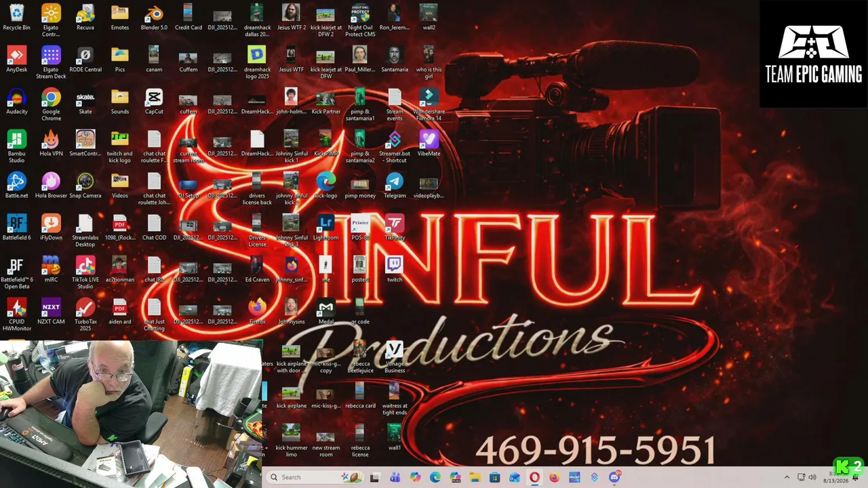Open the iFlyDown shortcut
The height and width of the screenshot is (488, 868).
click(51, 228)
